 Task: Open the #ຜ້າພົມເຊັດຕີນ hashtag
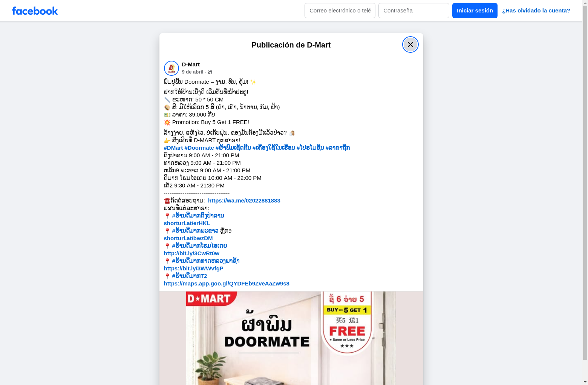233,148
